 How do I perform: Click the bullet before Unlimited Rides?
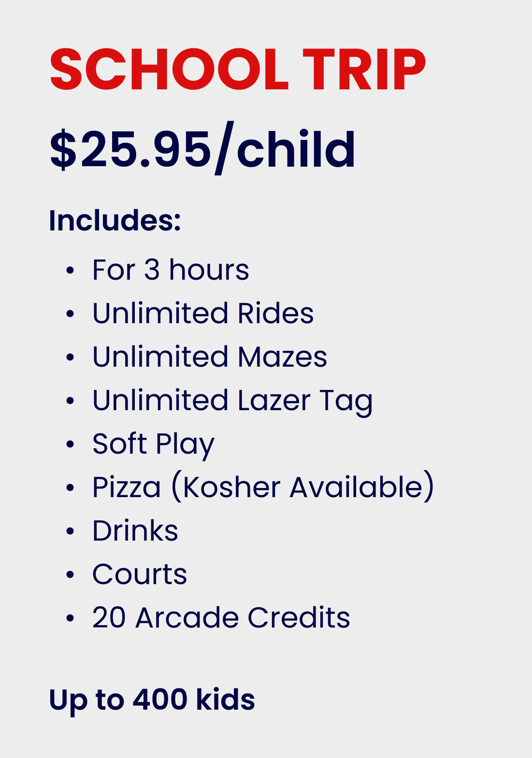pyautogui.click(x=71, y=314)
